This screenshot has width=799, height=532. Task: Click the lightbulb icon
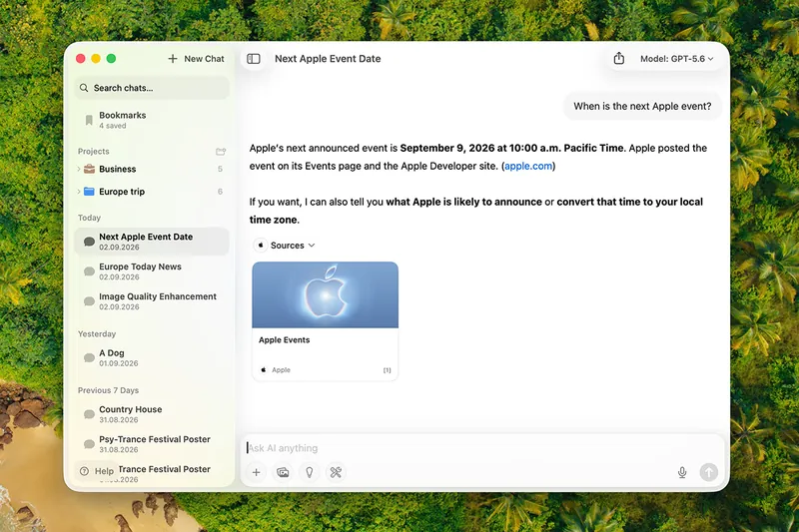point(310,472)
